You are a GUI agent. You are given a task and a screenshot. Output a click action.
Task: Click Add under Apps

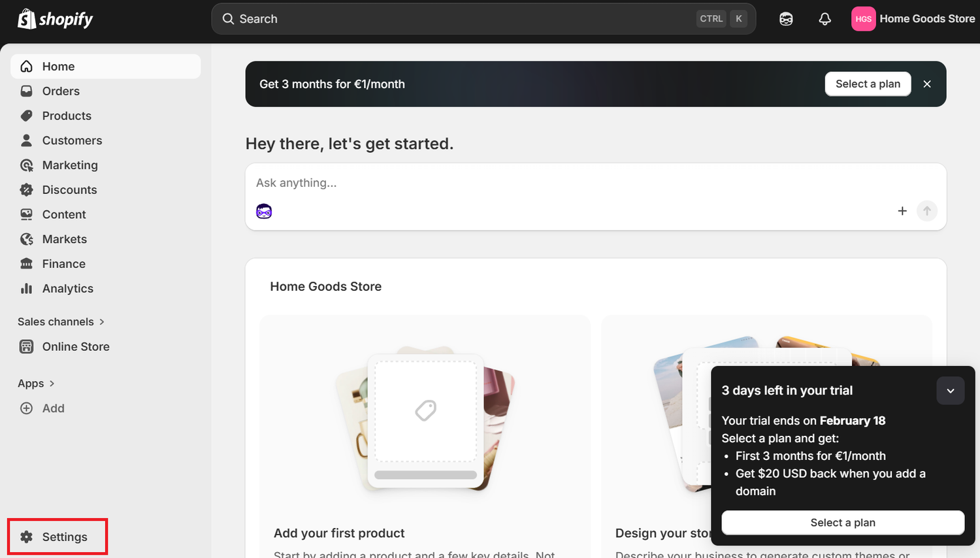(53, 408)
